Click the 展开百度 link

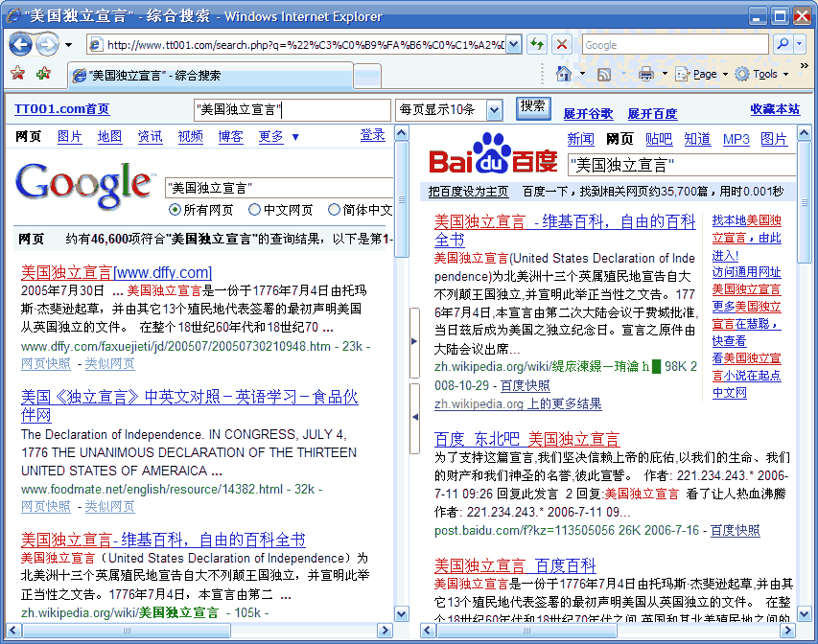[x=652, y=114]
